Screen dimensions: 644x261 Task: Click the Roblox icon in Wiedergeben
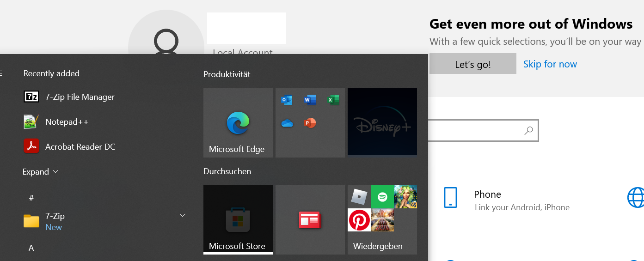click(x=359, y=197)
